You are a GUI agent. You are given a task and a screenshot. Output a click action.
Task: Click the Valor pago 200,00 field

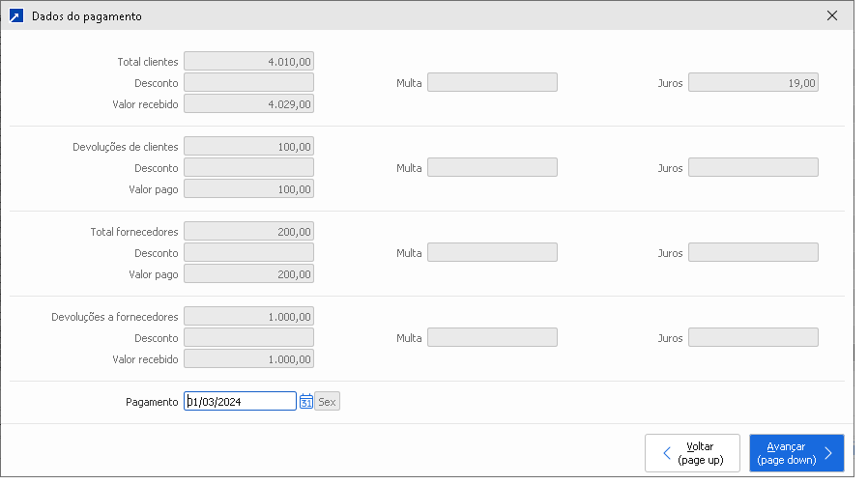click(x=248, y=274)
